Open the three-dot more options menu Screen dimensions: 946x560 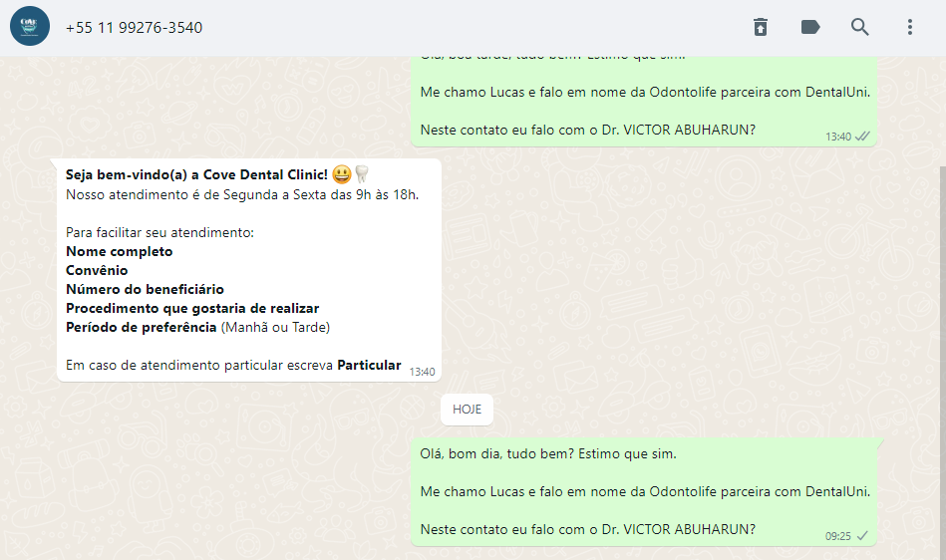click(x=910, y=27)
